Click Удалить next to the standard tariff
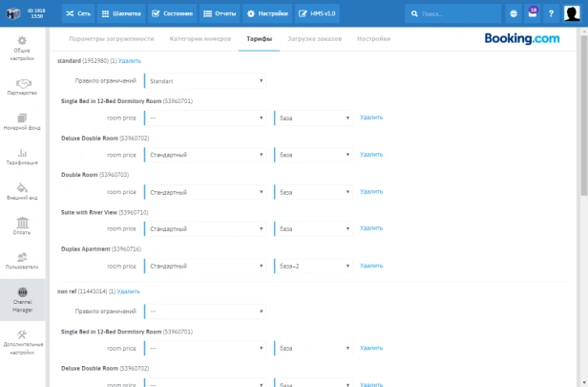Image resolution: width=588 pixels, height=387 pixels. (130, 61)
